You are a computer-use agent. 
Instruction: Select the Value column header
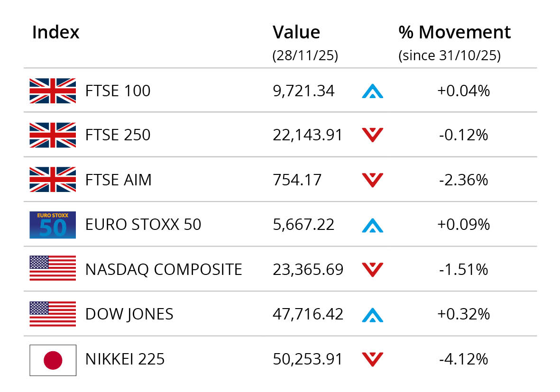coord(296,32)
